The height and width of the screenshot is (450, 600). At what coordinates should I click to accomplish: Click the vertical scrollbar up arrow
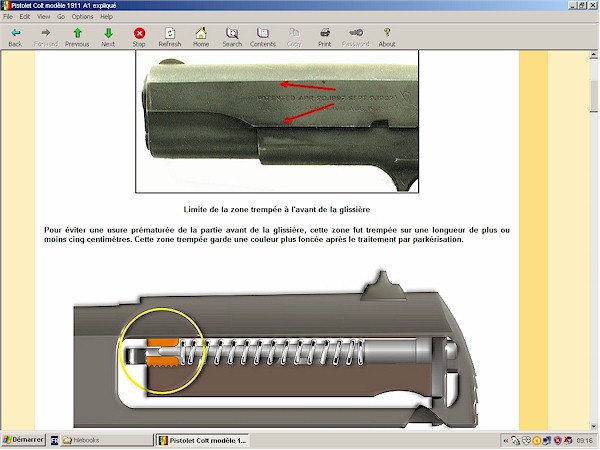pos(593,55)
